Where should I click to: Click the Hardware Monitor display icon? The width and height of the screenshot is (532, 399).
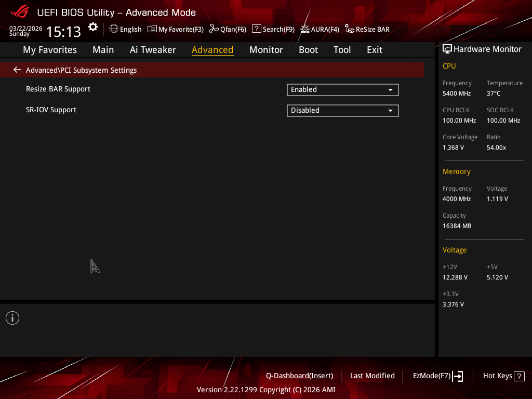tap(447, 49)
